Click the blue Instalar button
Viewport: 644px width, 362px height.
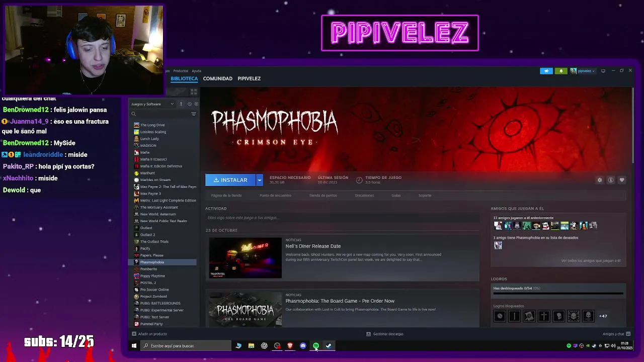pyautogui.click(x=230, y=180)
